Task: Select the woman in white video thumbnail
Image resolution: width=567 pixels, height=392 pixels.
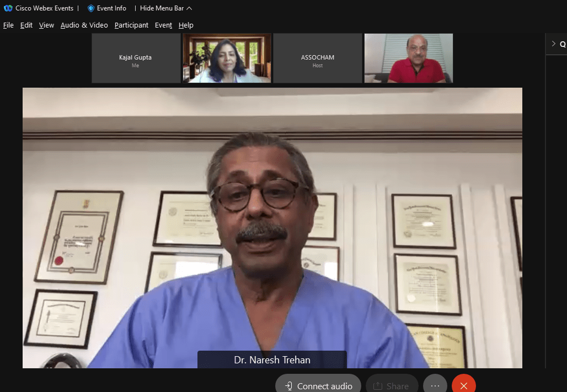Action: click(x=227, y=58)
